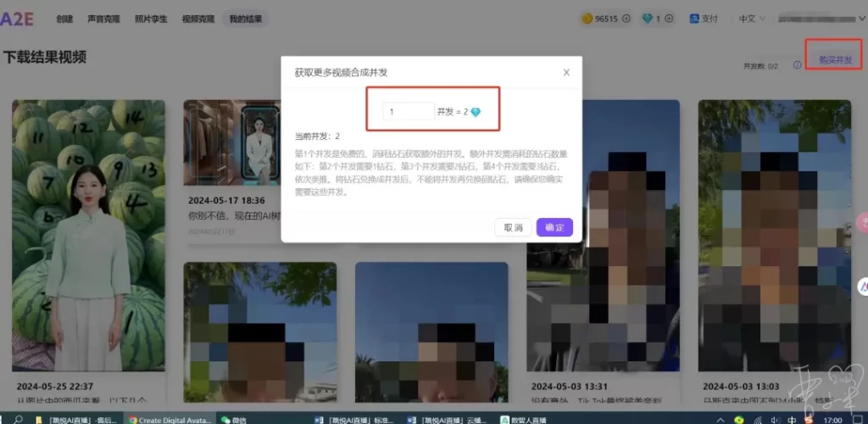Click the 2024-05-17 18:36 timestamp
This screenshot has width=868, height=424.
226,200
